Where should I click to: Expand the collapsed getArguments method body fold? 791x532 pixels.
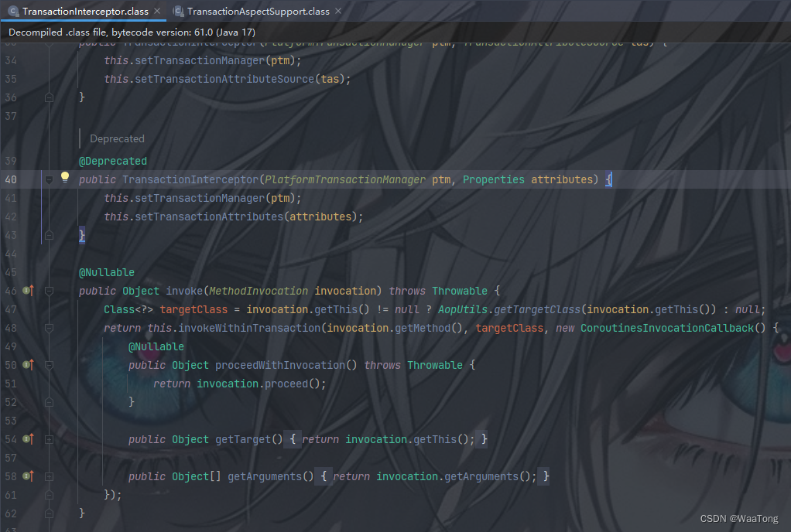click(x=48, y=476)
